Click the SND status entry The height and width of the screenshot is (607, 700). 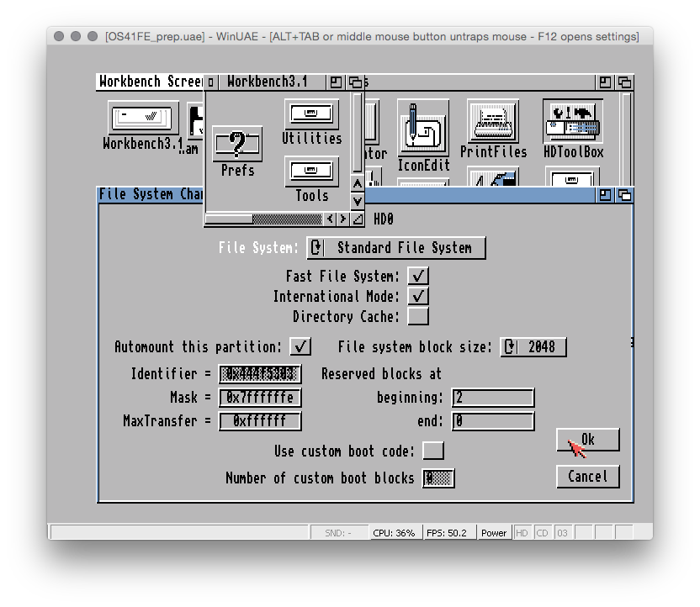338,532
